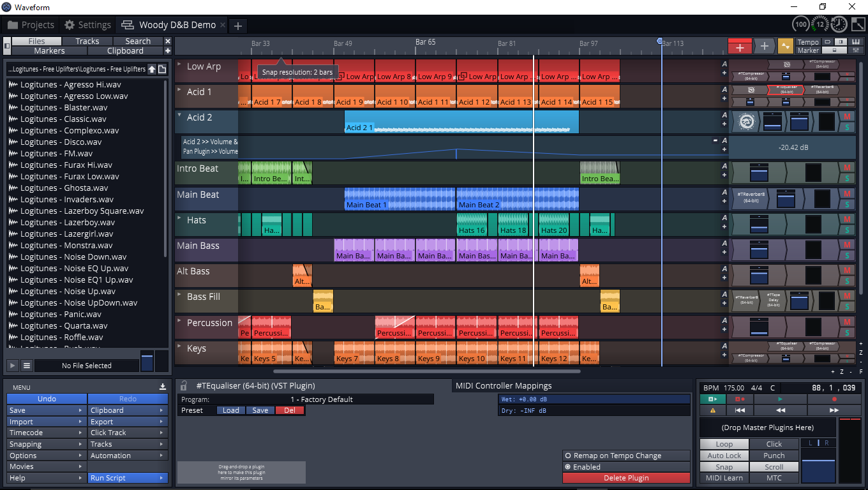Image resolution: width=868 pixels, height=490 pixels.
Task: Click the red add-track plus icon
Action: tap(740, 46)
